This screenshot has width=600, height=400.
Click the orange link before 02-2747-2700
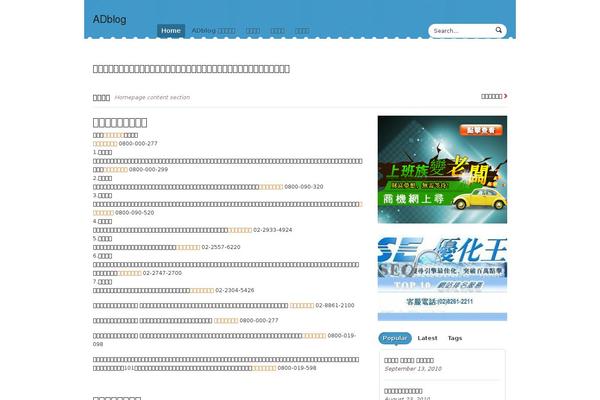tap(129, 273)
